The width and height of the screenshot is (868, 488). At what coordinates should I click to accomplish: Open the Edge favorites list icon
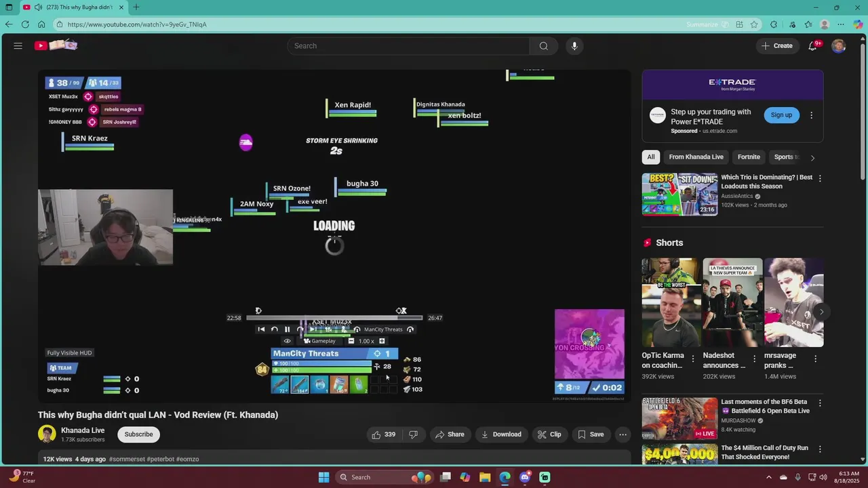808,24
